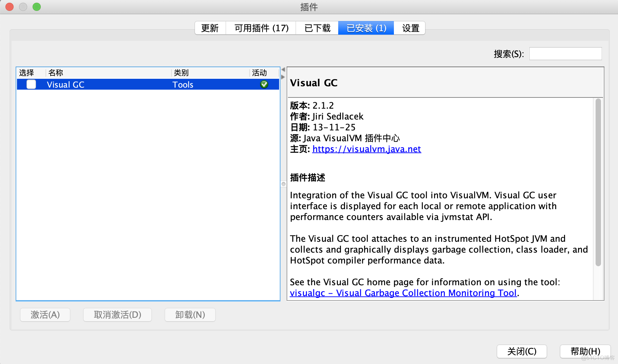This screenshot has width=618, height=364.
Task: Open the 已下载 tab
Action: [317, 28]
